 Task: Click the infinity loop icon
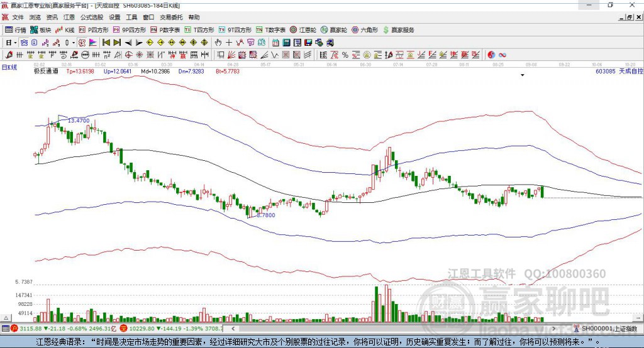coord(502,55)
